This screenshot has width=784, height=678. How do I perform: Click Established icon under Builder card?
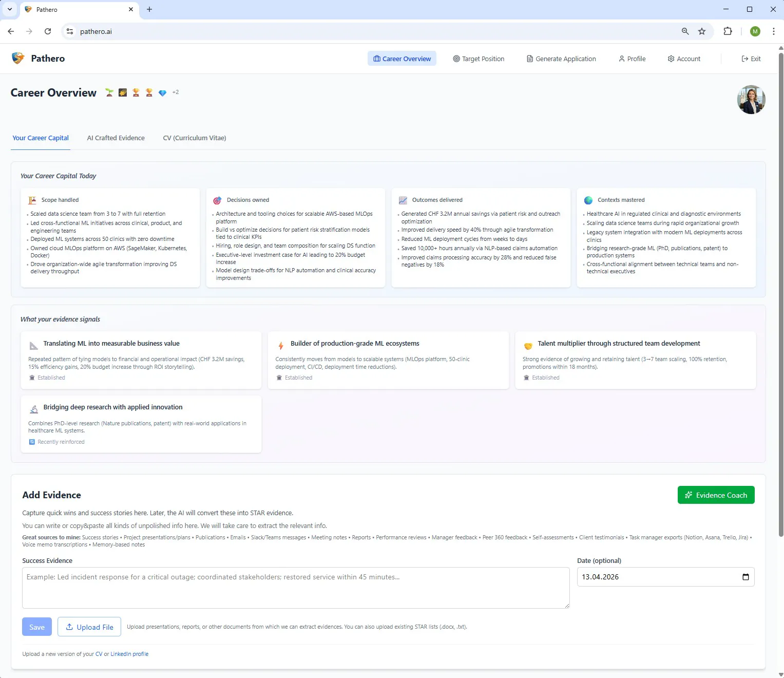tap(279, 378)
